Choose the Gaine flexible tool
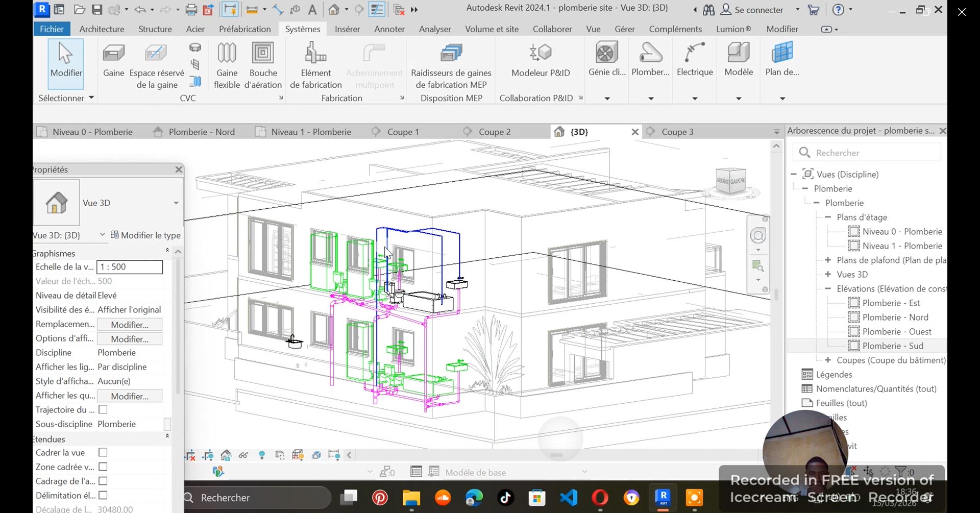 (227, 65)
